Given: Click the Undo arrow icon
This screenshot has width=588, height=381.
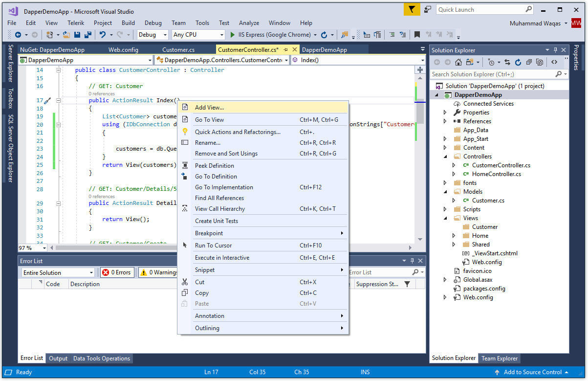Looking at the screenshot, I should [102, 35].
